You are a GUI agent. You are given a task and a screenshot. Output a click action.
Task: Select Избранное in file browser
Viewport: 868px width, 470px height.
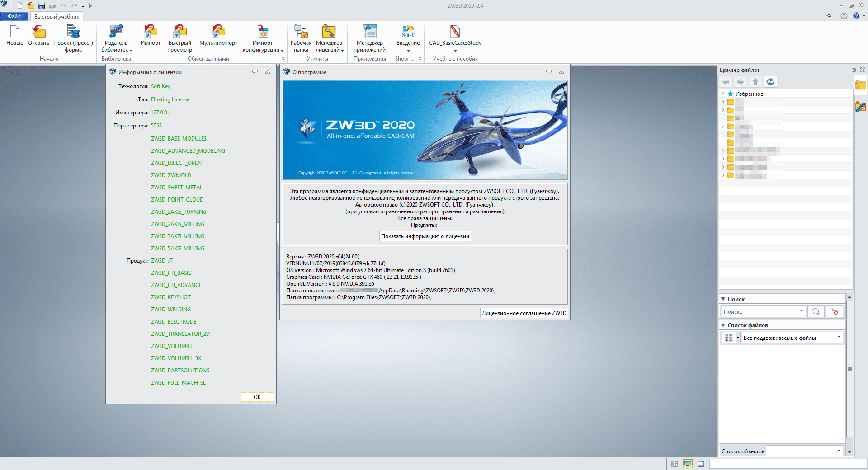tap(749, 94)
